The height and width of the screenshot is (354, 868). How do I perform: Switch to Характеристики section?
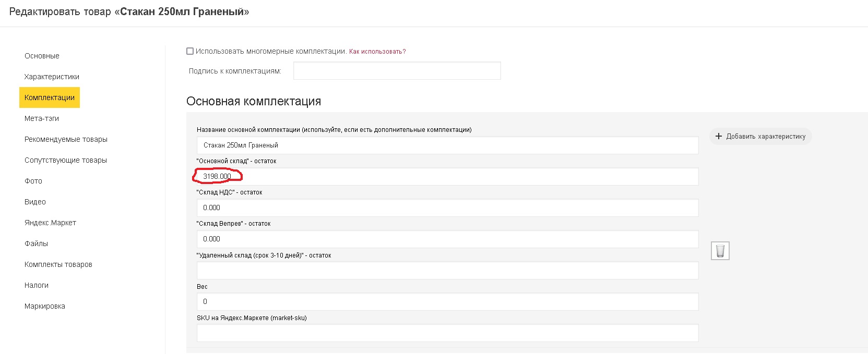(x=52, y=77)
